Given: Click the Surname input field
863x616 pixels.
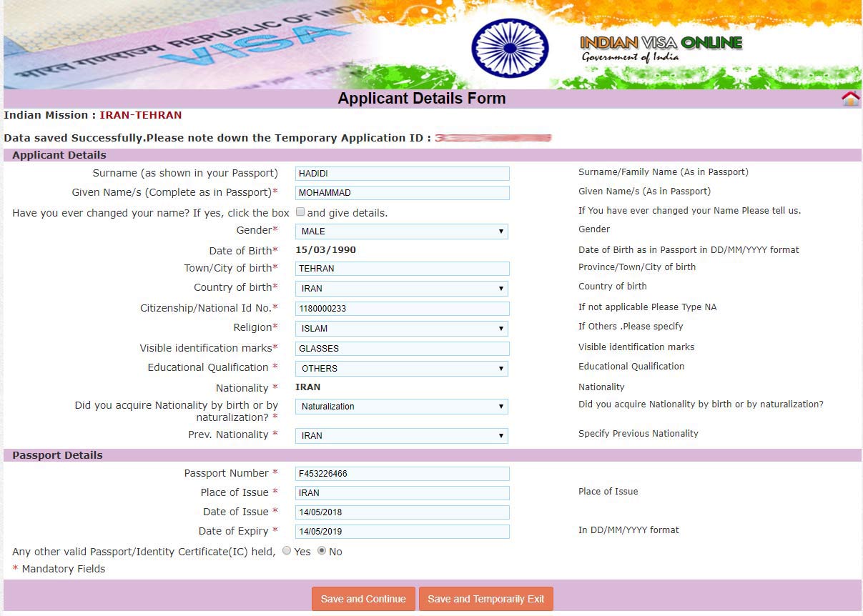Looking at the screenshot, I should click(x=402, y=174).
